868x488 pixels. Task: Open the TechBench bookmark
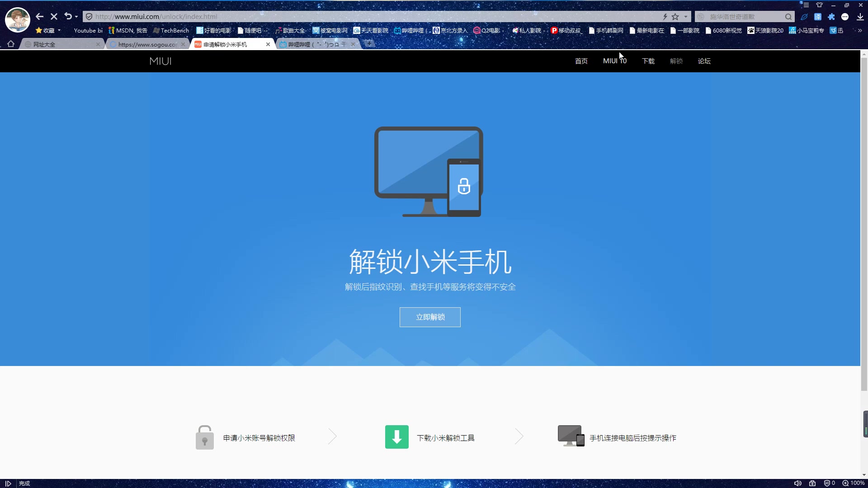click(171, 30)
